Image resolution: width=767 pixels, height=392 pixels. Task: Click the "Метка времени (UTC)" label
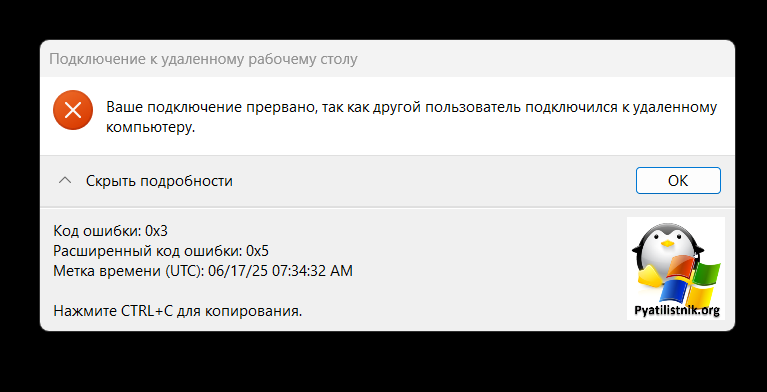(x=129, y=271)
